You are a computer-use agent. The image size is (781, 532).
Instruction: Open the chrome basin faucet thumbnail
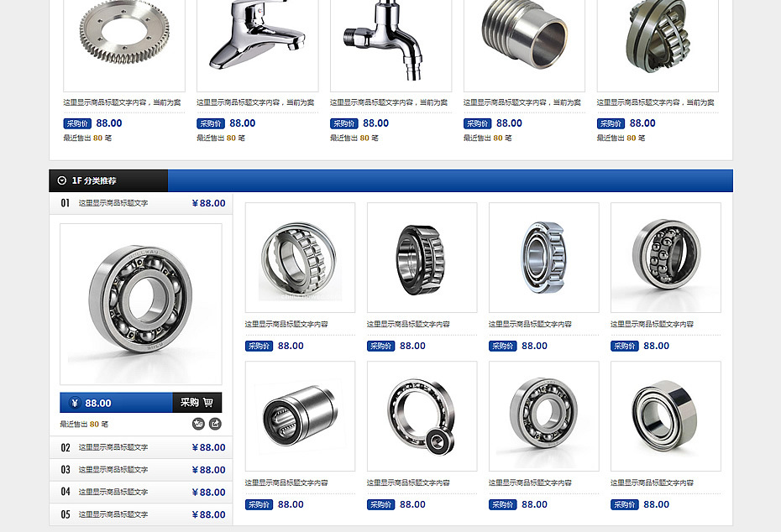click(x=258, y=45)
